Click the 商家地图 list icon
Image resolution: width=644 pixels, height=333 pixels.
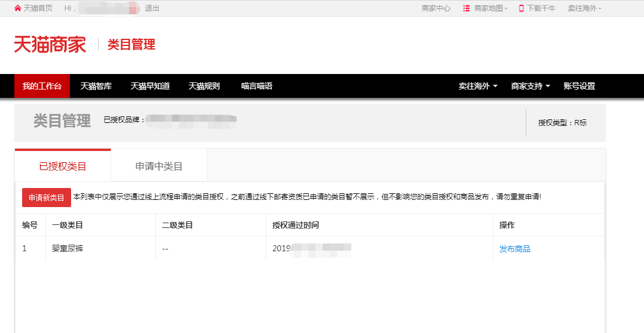466,8
